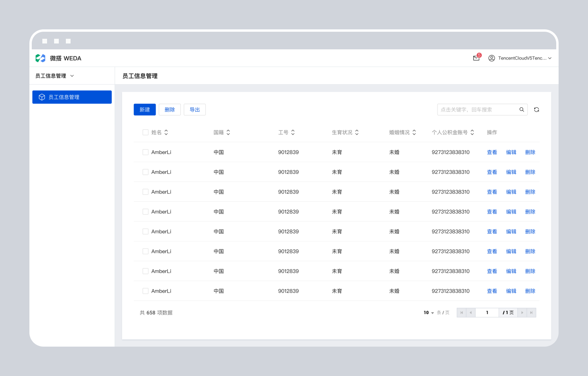
Task: Refresh the table with the reload icon
Action: pyautogui.click(x=537, y=110)
